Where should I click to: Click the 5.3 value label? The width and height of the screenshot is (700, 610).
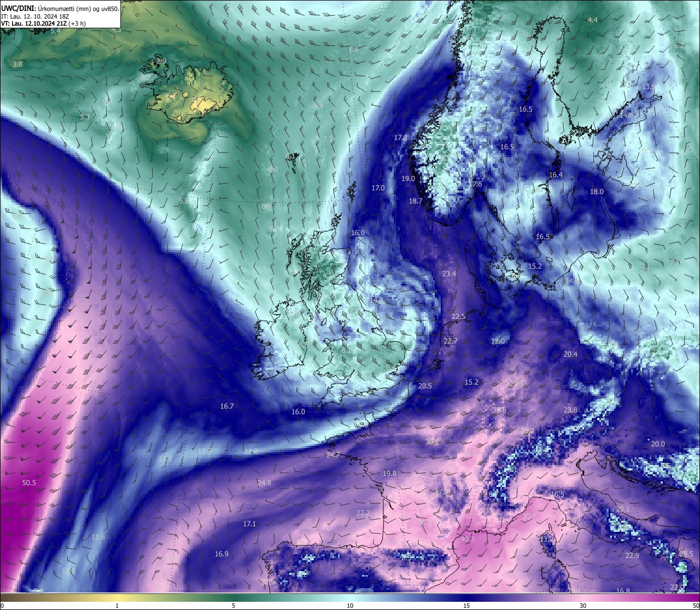point(84,117)
